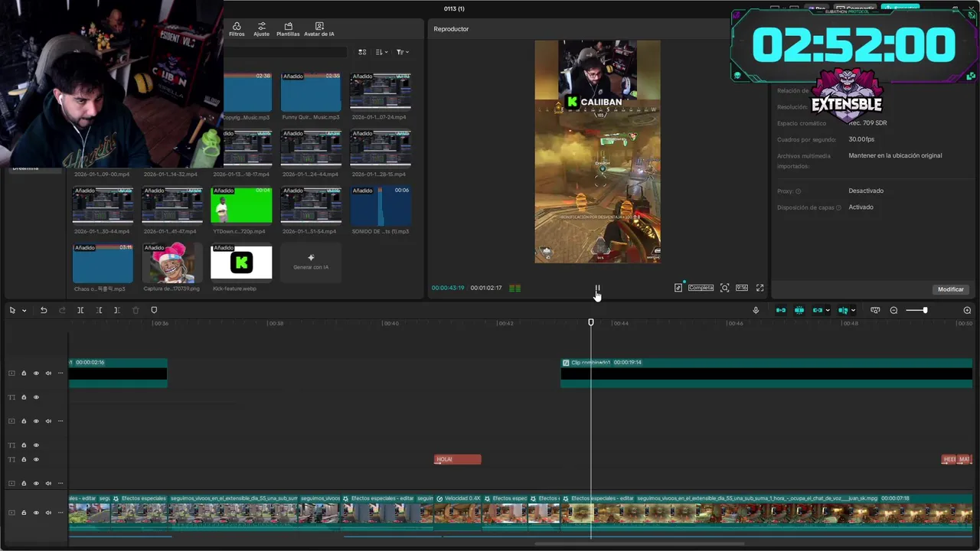
Task: Open the Avatar de IA tab
Action: (x=319, y=29)
